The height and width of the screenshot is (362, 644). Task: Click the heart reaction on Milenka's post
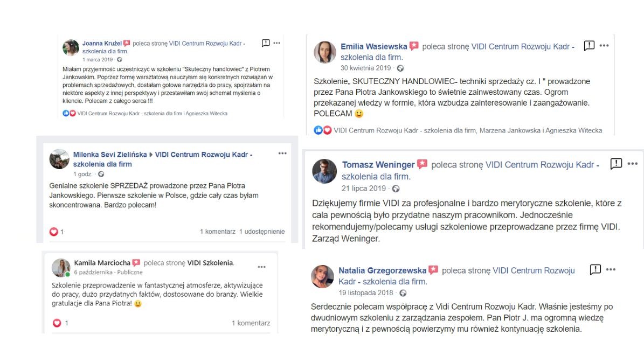tap(54, 232)
